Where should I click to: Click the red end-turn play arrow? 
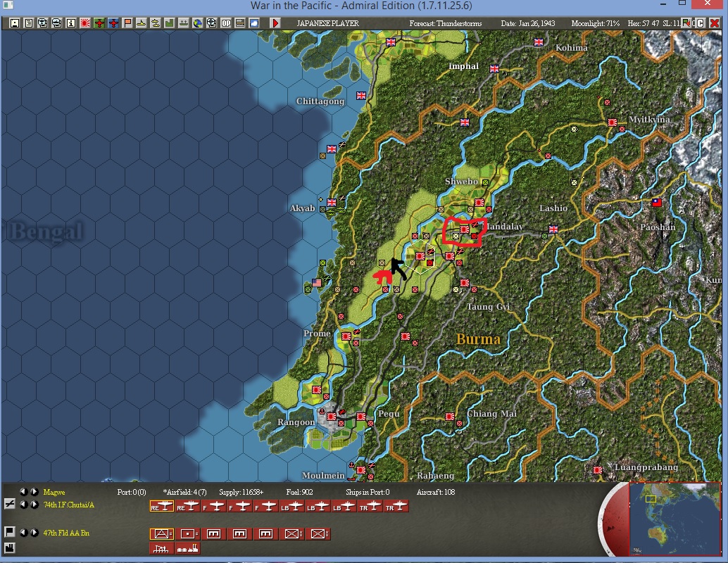point(275,23)
